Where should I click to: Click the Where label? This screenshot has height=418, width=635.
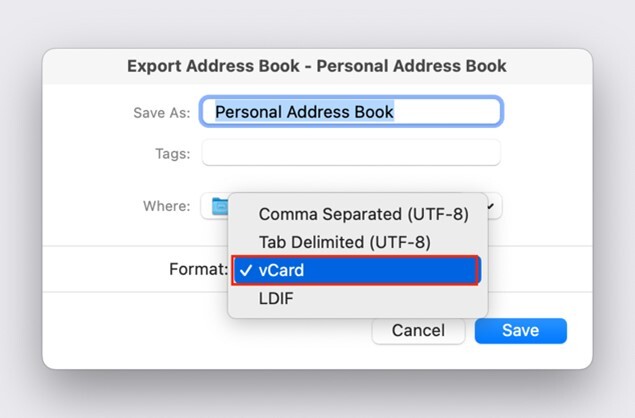click(x=166, y=206)
